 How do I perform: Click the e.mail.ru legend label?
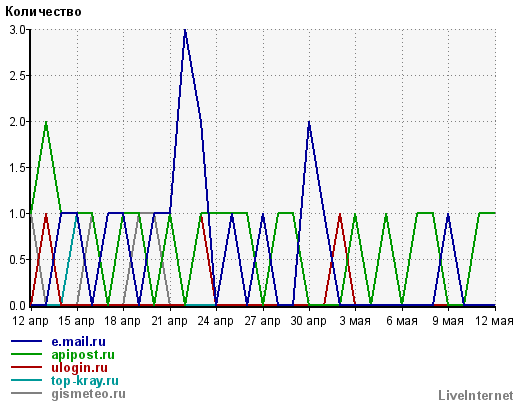[79, 342]
